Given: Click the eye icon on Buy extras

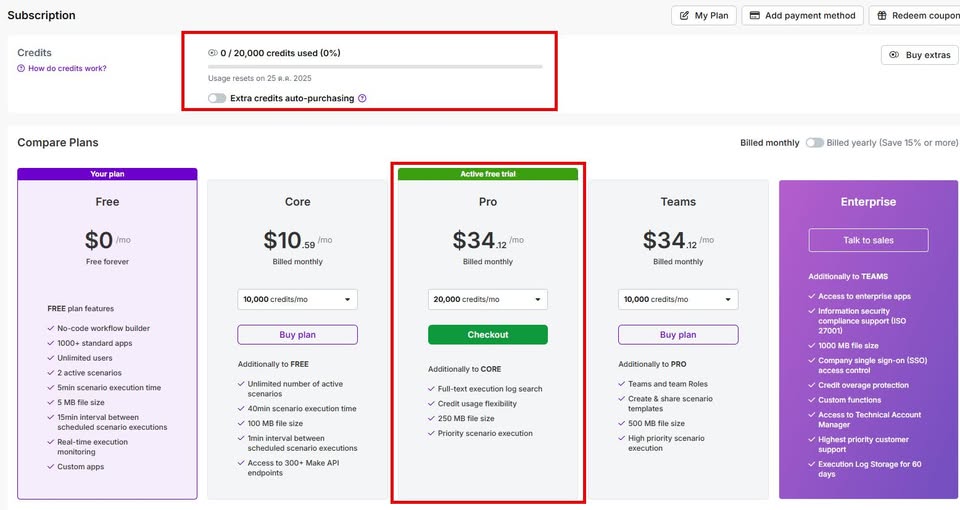Looking at the screenshot, I should (x=894, y=55).
